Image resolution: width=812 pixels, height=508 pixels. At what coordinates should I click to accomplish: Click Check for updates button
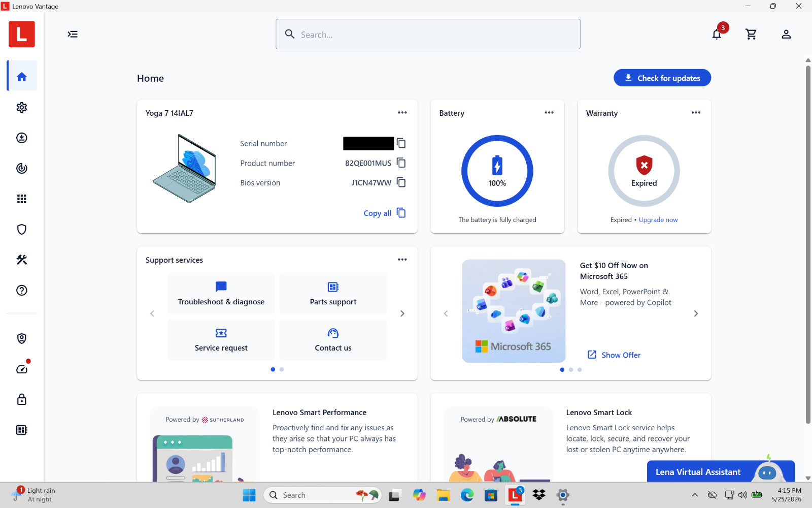[662, 78]
